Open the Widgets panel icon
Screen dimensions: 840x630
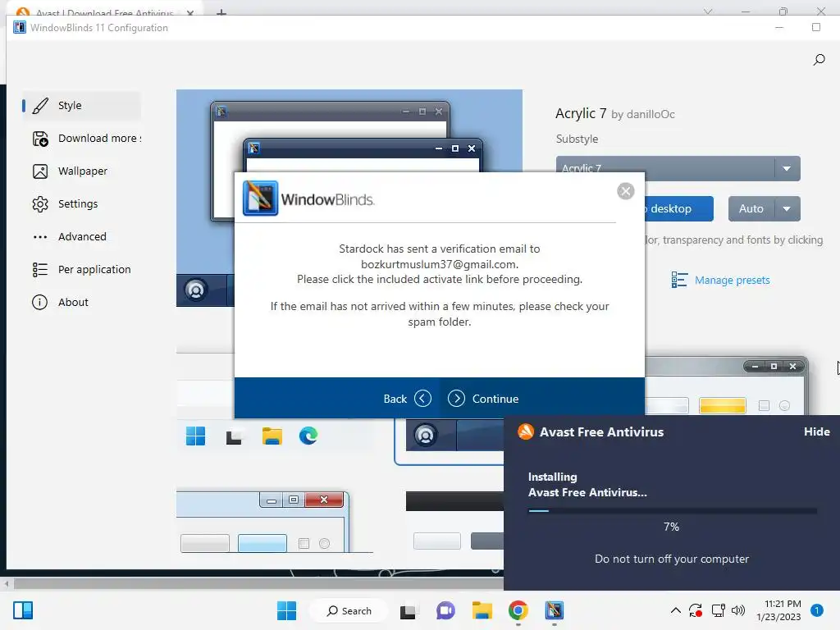22,610
